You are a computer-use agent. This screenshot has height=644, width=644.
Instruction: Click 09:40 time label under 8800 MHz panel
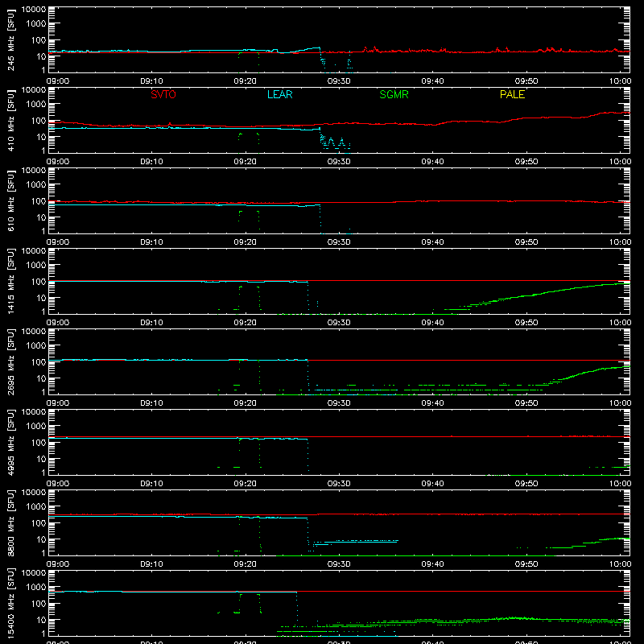[x=432, y=564]
